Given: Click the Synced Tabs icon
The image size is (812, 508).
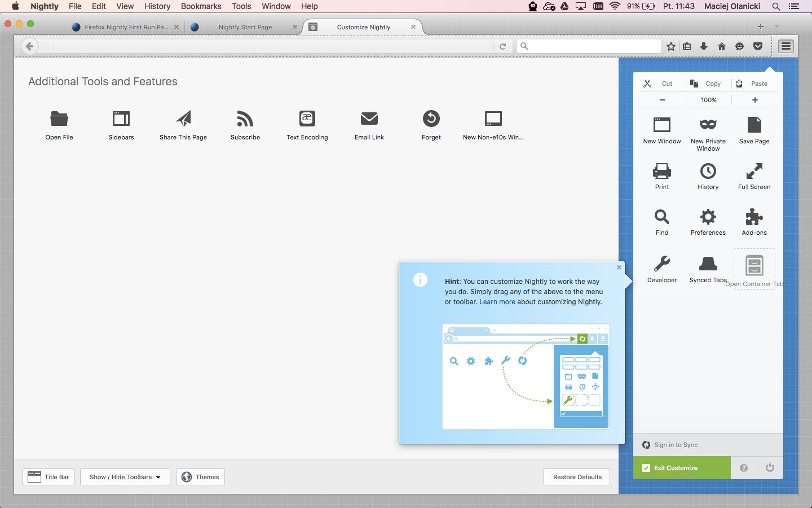Looking at the screenshot, I should pyautogui.click(x=708, y=264).
